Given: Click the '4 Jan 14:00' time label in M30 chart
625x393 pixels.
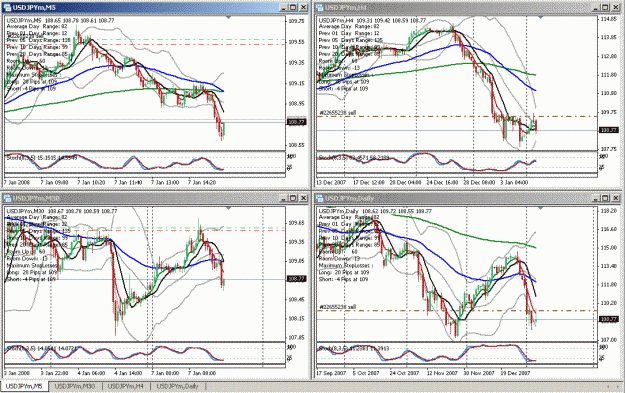Looking at the screenshot, I should tap(128, 373).
